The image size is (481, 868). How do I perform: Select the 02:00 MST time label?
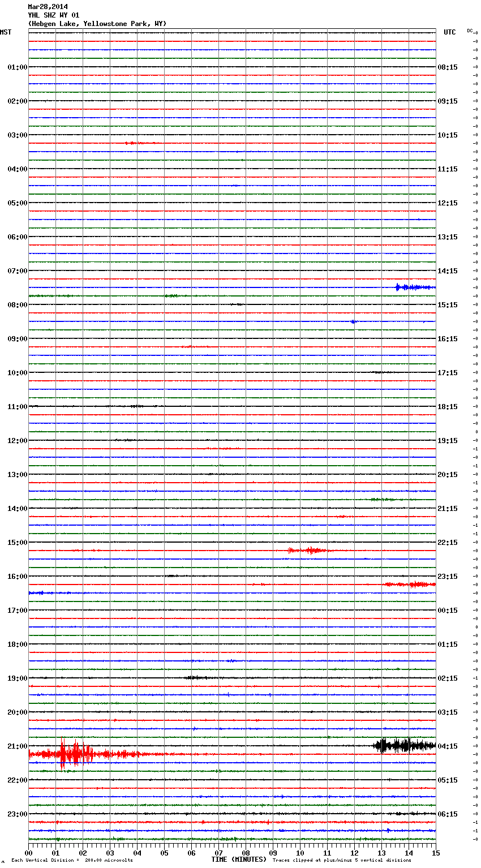click(17, 101)
